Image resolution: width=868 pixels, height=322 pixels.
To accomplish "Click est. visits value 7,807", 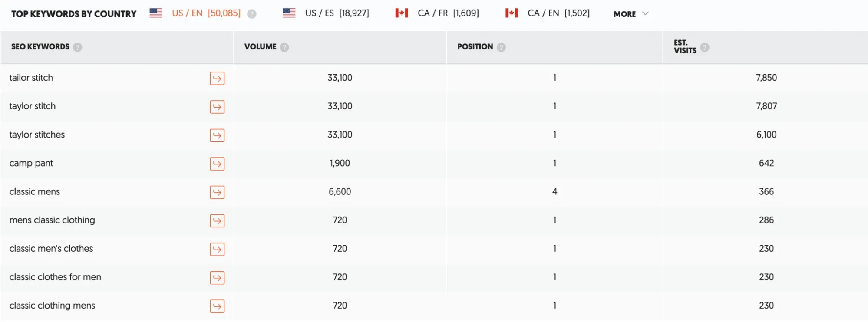I will pyautogui.click(x=766, y=106).
